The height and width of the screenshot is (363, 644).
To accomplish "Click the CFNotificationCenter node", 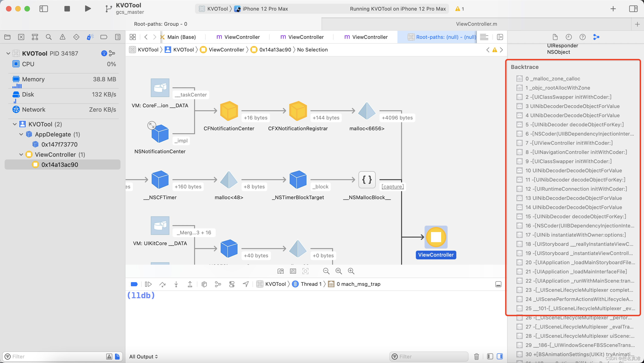I will [229, 111].
